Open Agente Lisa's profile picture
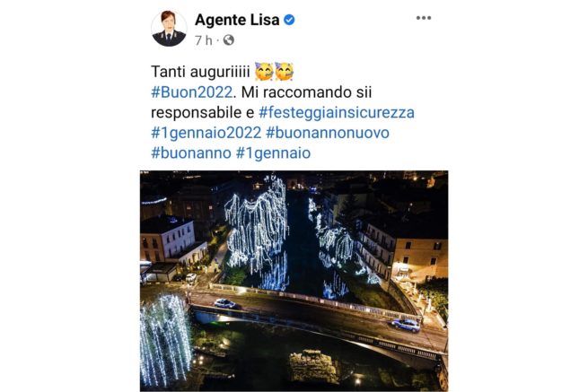The height and width of the screenshot is (392, 588). point(169,29)
